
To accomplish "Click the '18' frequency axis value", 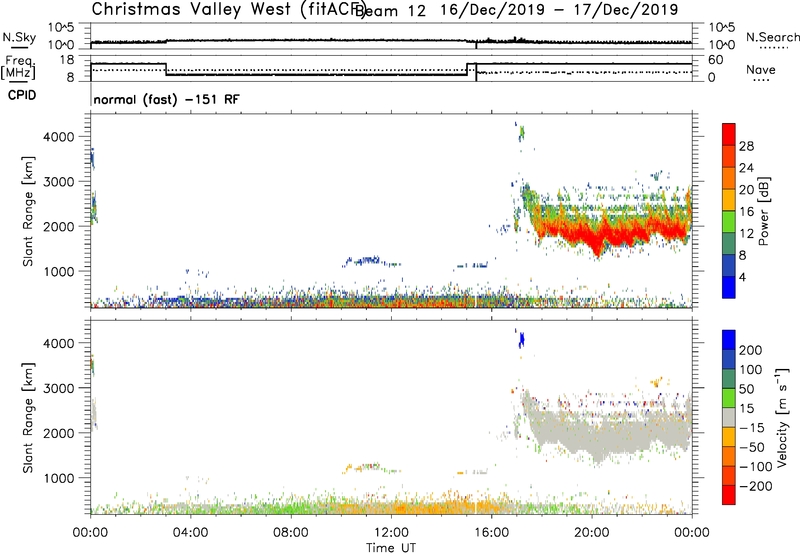I will [67, 60].
